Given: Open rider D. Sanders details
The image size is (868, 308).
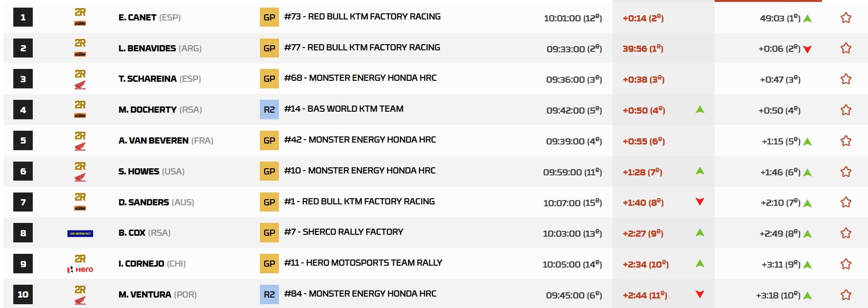Looking at the screenshot, I should (x=143, y=202).
